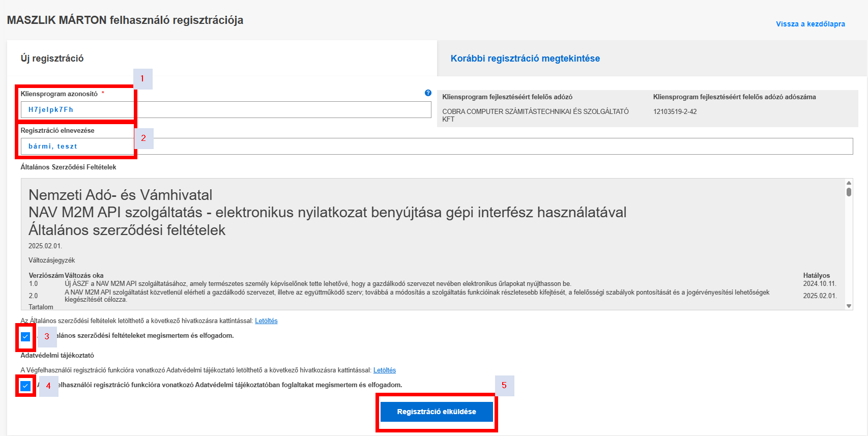The width and height of the screenshot is (868, 436).
Task: Follow the Vissza a kezdőlapra link
Action: pos(810,24)
